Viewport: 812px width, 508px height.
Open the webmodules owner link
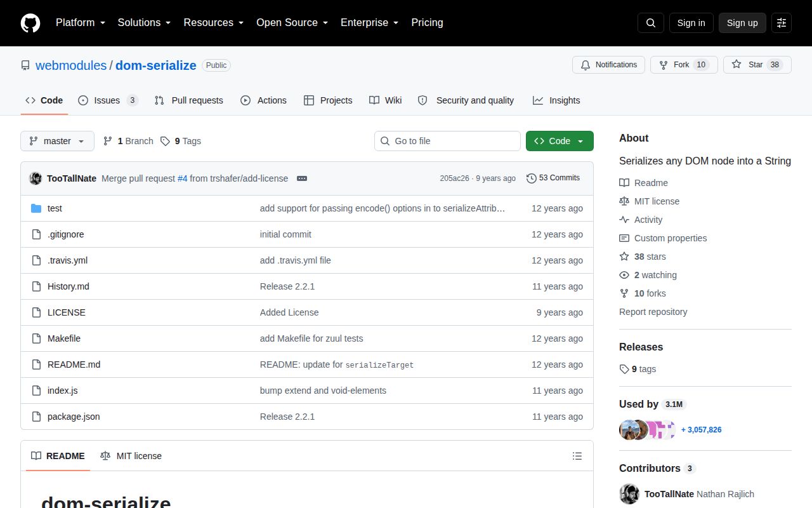71,65
